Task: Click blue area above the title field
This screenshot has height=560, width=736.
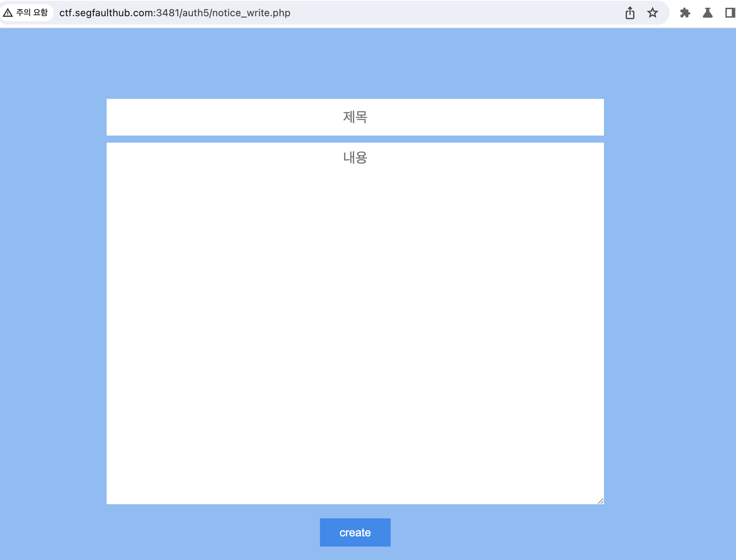Action: [x=355, y=64]
